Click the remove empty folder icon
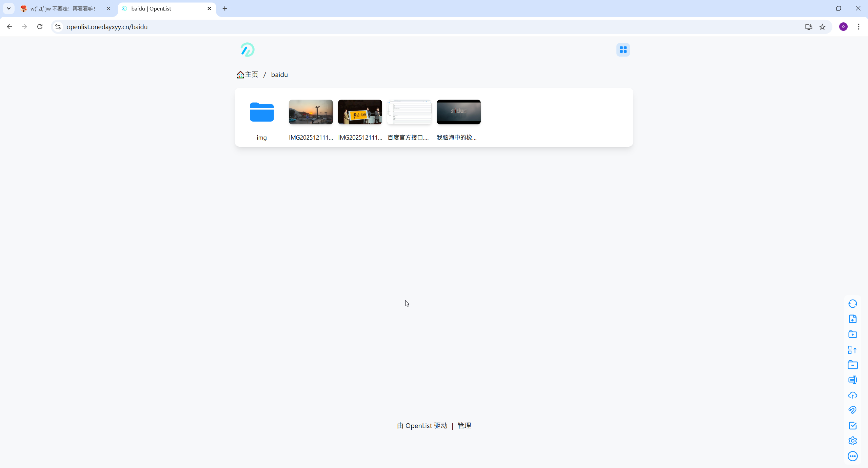The width and height of the screenshot is (868, 468). (852, 365)
